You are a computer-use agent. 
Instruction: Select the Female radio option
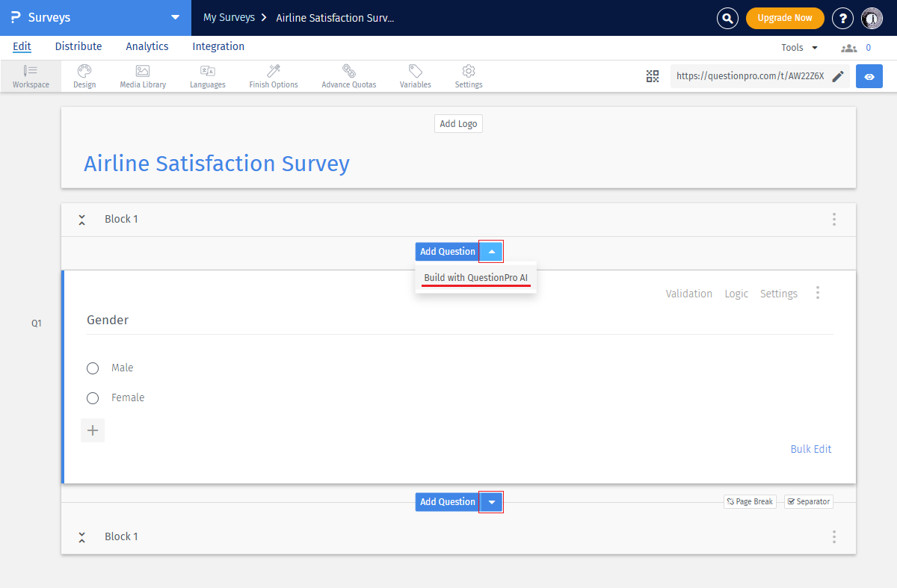(93, 398)
